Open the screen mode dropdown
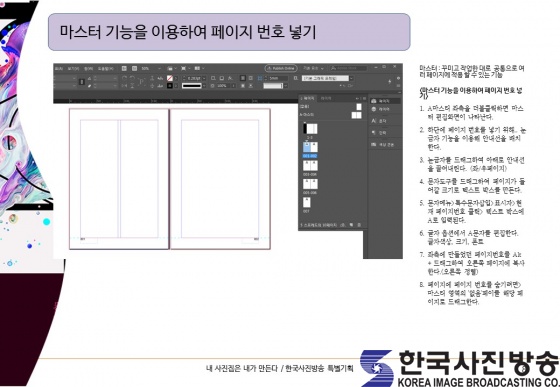The width and height of the screenshot is (560, 387). 185,68
